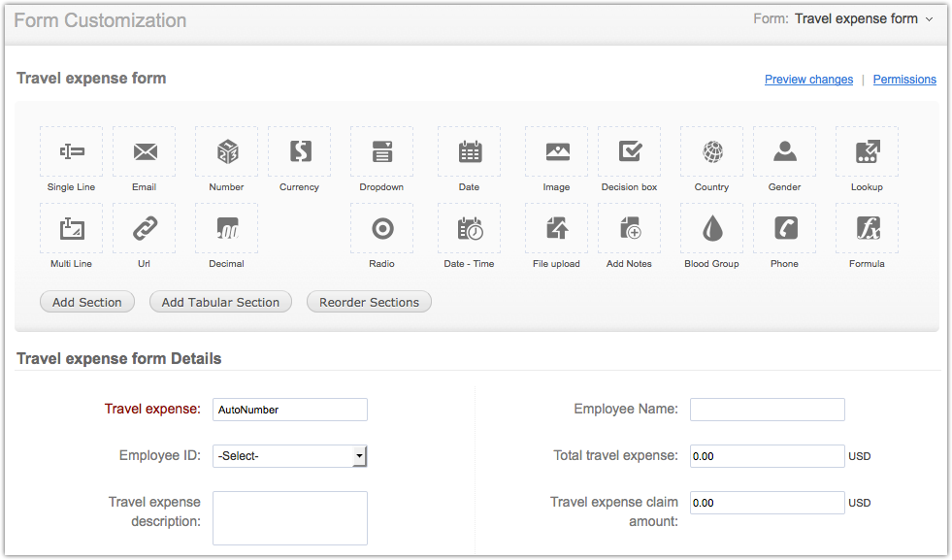Open the Employee ID select dropdown
This screenshot has height=560, width=952.
(x=289, y=456)
